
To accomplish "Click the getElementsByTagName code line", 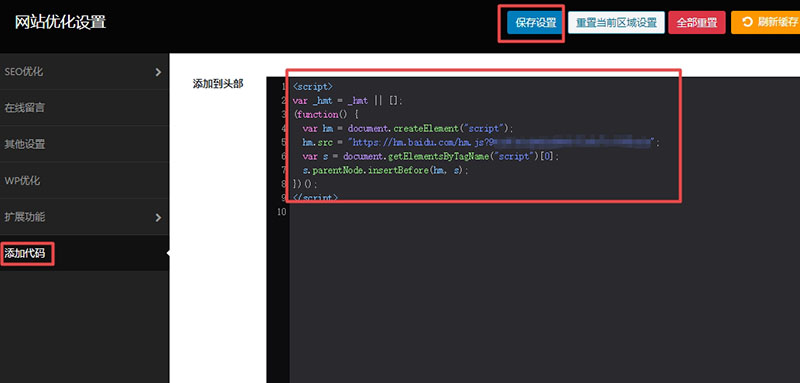I will click(x=431, y=156).
